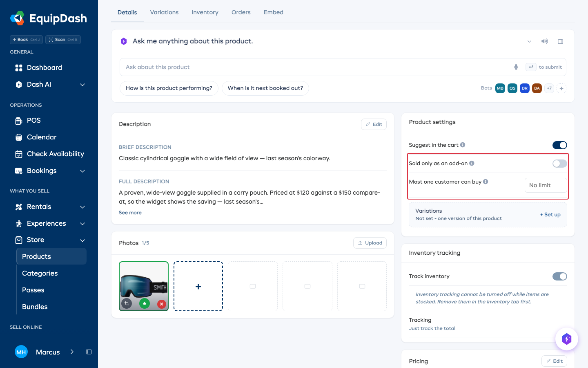588x368 pixels.
Task: Expand the Experiences submenu chevron
Action: (x=82, y=224)
